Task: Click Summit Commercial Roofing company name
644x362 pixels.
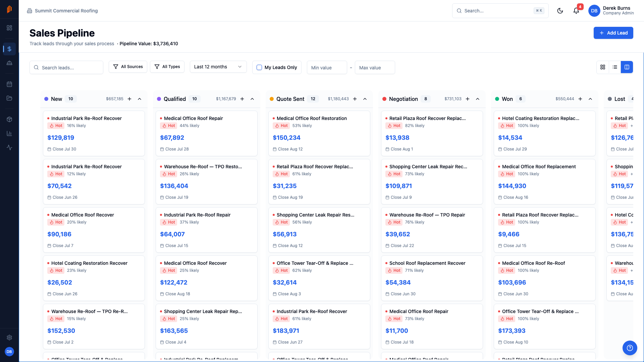Action: coord(66,11)
